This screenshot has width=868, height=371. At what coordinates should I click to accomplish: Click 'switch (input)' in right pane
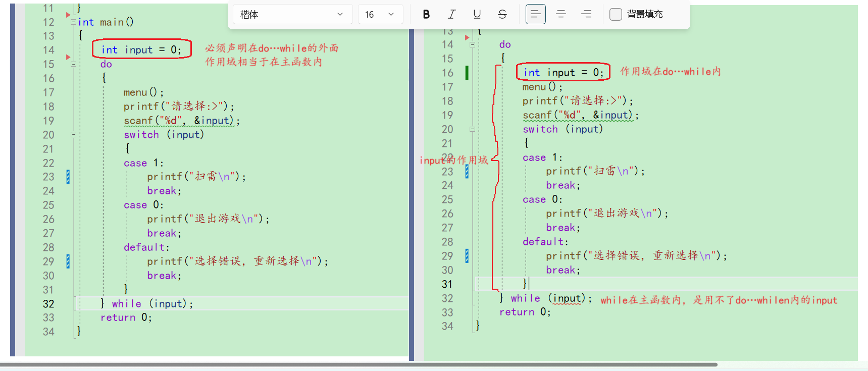pos(563,129)
